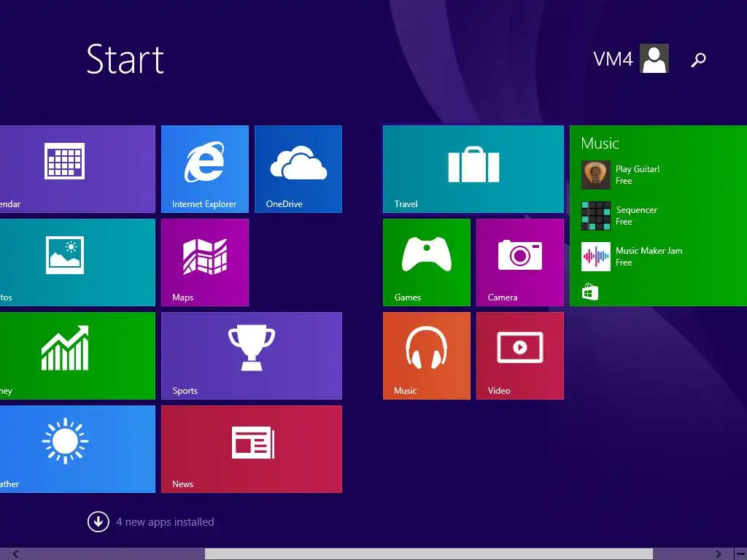The width and height of the screenshot is (747, 560).
Task: Click the horizontal scrollbar thumb
Action: 429,554
